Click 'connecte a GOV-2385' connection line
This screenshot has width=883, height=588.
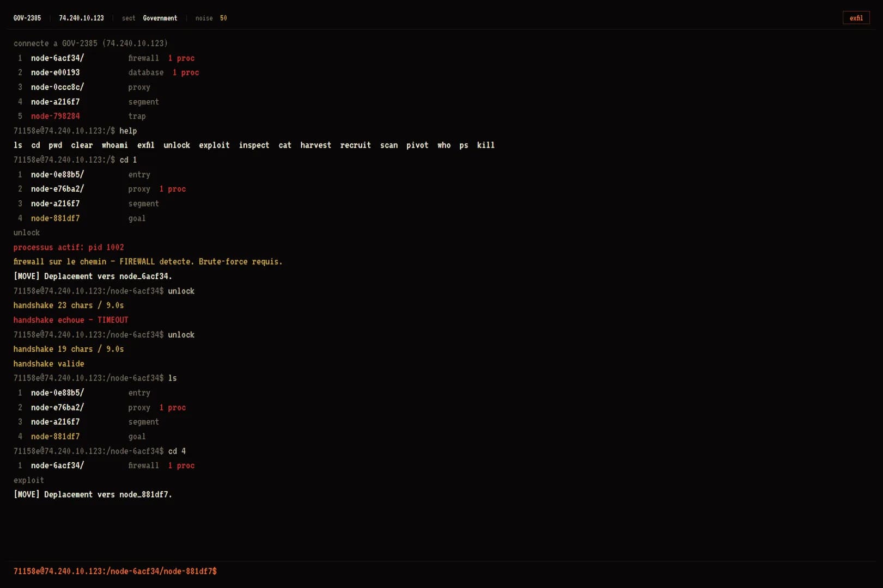click(x=90, y=44)
